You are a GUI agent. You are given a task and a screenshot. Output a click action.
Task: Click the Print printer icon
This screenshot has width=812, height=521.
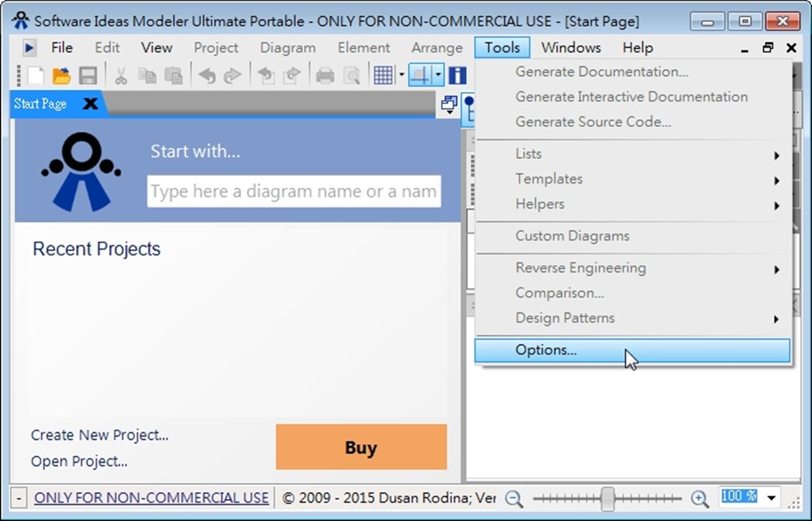[325, 75]
